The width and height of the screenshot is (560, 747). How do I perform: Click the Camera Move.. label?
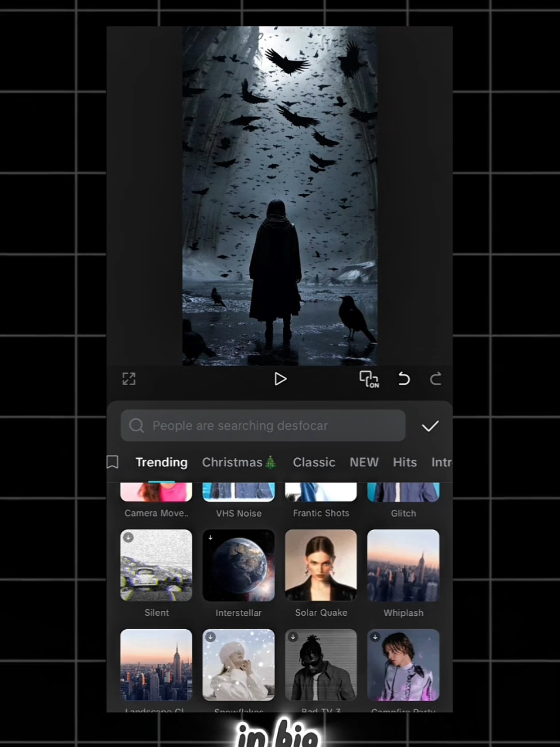tap(157, 513)
